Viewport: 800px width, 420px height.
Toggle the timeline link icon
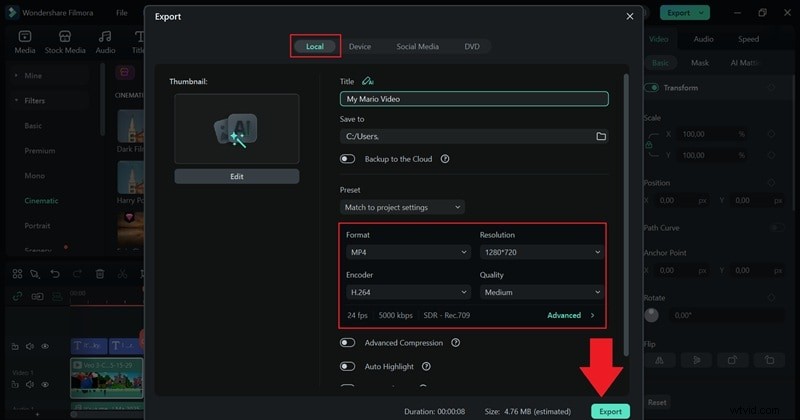[x=17, y=297]
